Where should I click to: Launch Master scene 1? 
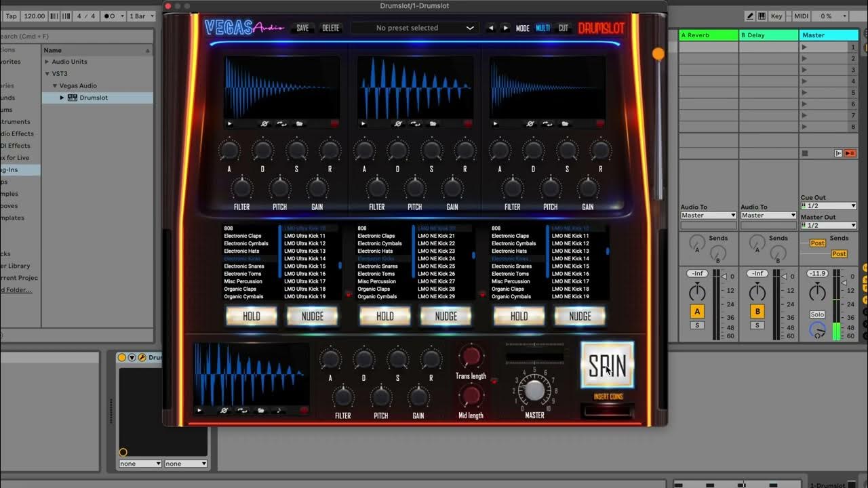pos(805,47)
